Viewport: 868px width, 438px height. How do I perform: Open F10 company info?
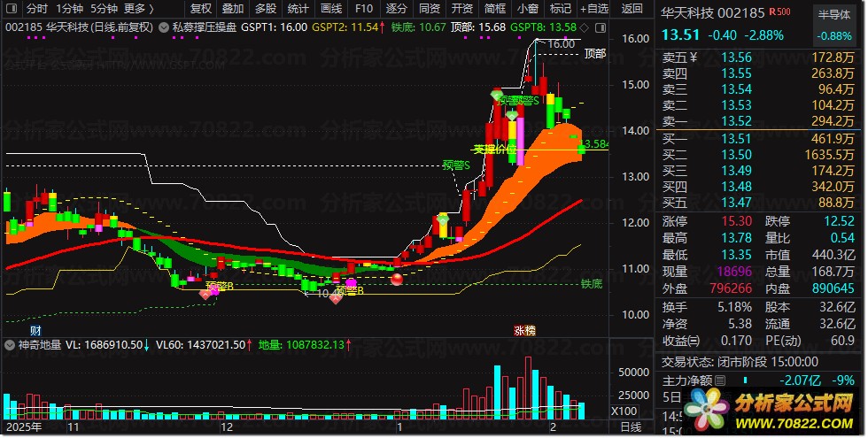point(364,9)
